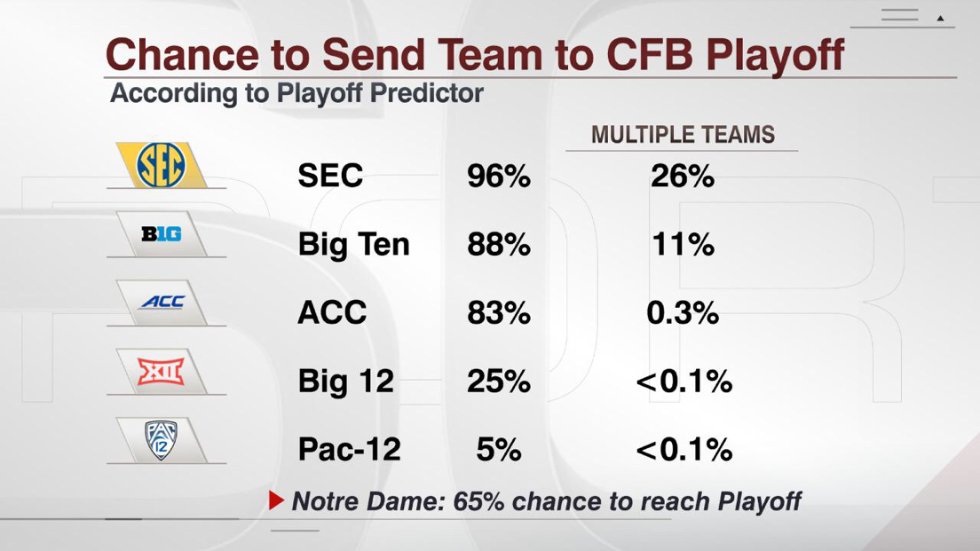Click the Big Ten B1G logo
Screen dimensions: 980x551
pyautogui.click(x=161, y=234)
